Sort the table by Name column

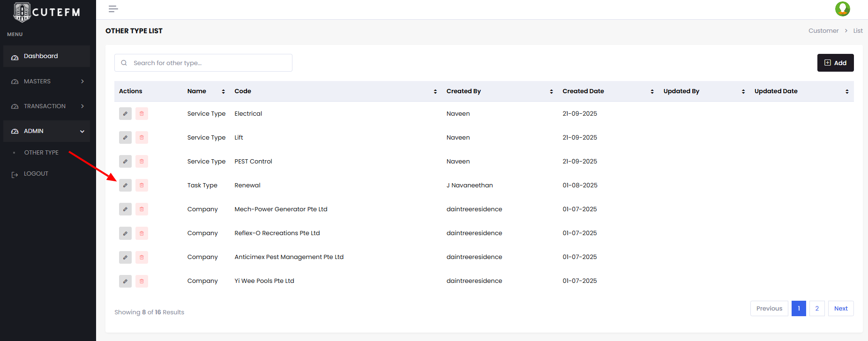tap(223, 91)
